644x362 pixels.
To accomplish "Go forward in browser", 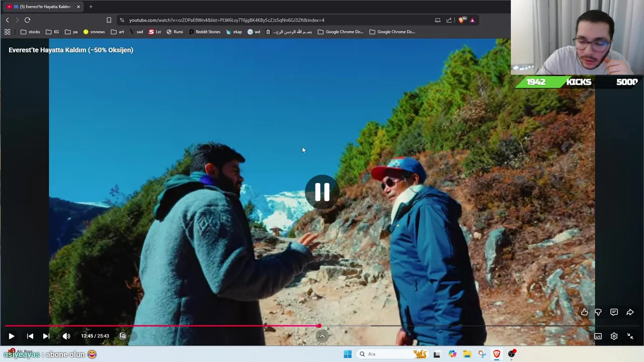I will pos(17,20).
